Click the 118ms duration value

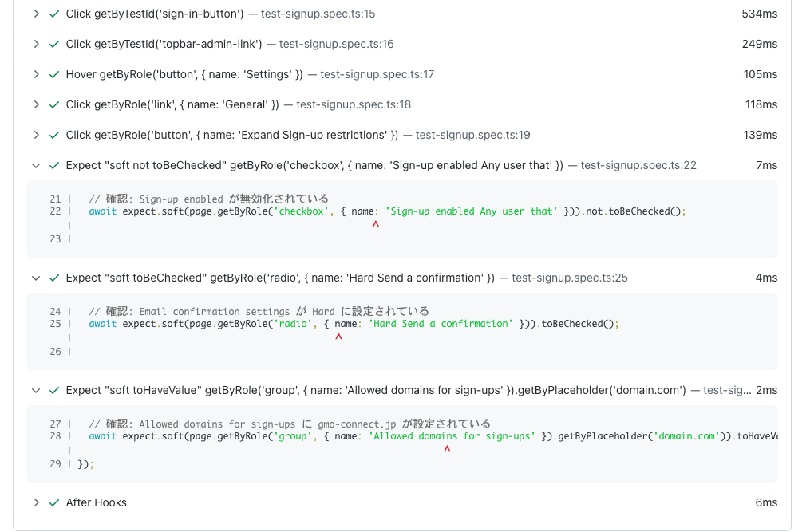coord(761,104)
